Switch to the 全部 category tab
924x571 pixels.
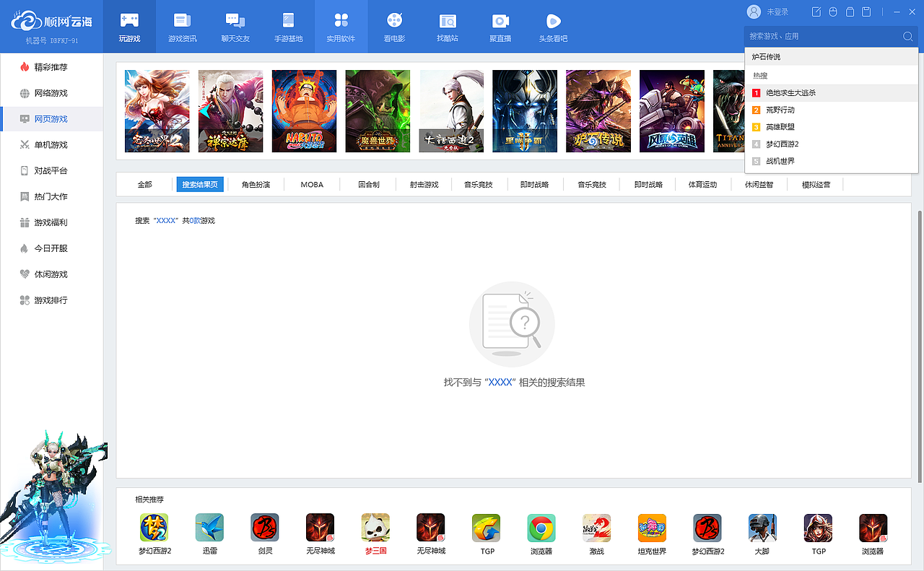click(x=145, y=185)
